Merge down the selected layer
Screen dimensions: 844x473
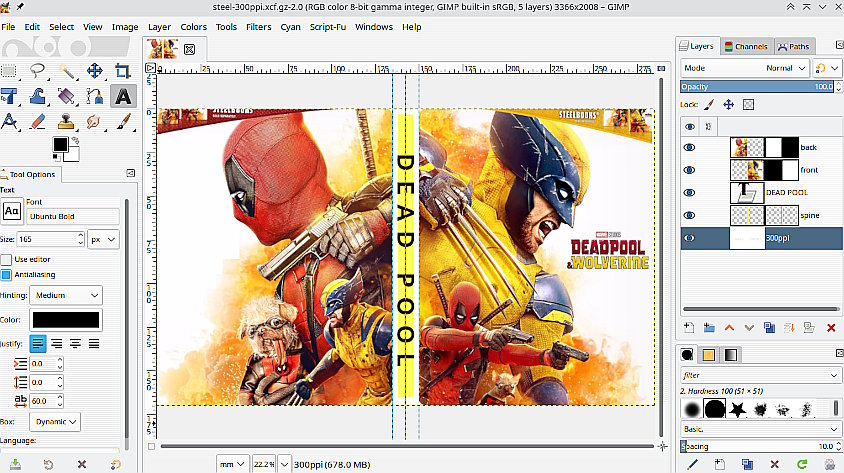(x=789, y=327)
